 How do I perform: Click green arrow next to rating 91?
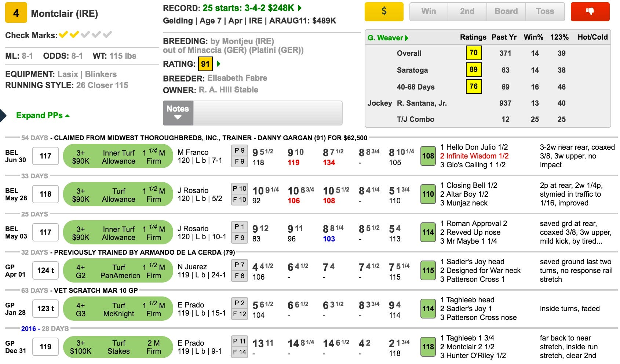tap(219, 64)
